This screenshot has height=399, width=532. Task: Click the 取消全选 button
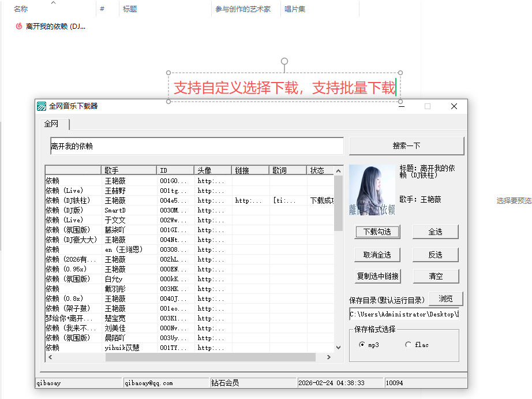[x=377, y=255]
